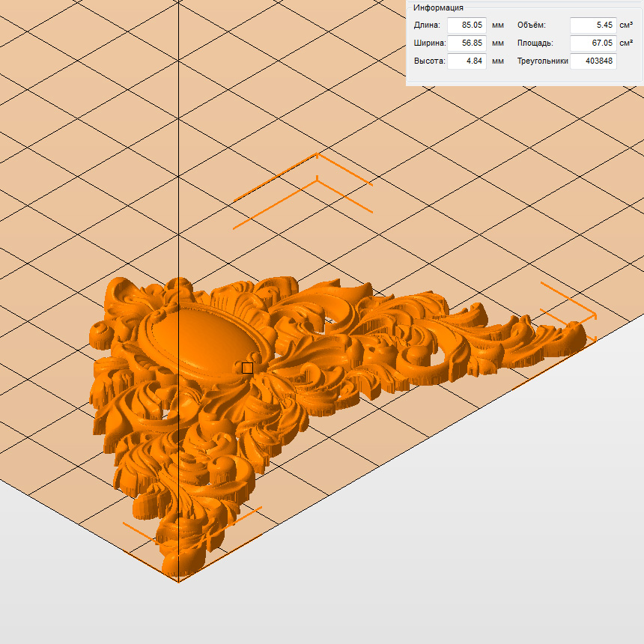Click the small black square marker on model
644x644 pixels.
tap(247, 368)
